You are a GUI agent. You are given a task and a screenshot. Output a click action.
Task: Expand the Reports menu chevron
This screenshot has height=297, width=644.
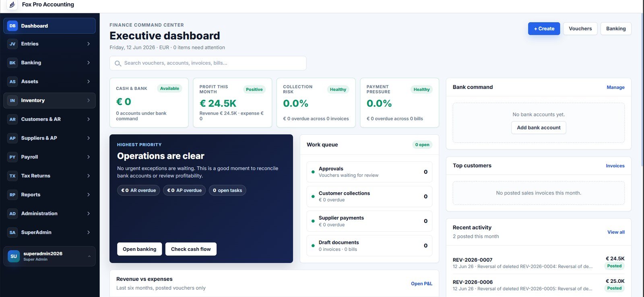click(89, 195)
